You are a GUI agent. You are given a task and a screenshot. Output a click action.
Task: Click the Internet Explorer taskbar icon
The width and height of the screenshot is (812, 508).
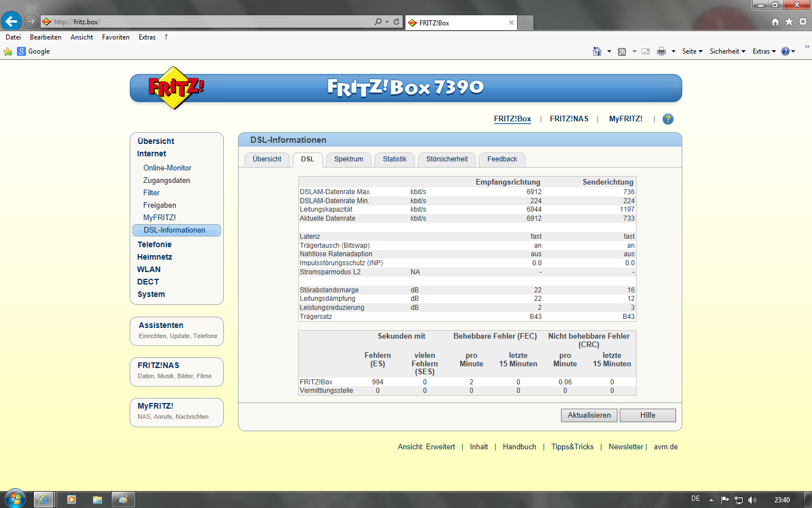[43, 500]
